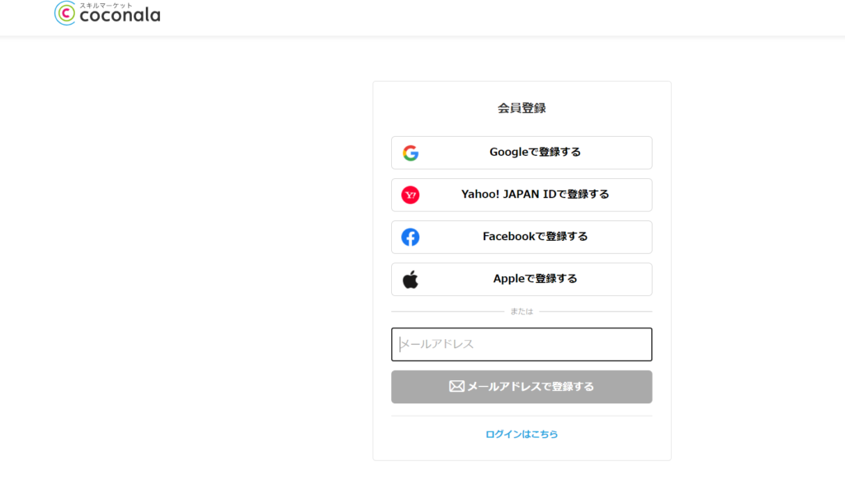Register with Google (Googleで登録する)

[x=522, y=153]
